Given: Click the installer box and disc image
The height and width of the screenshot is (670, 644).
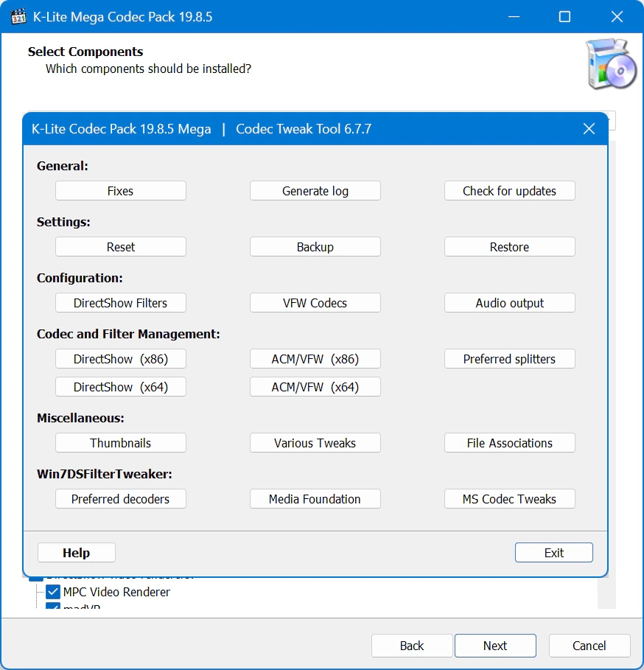Looking at the screenshot, I should (611, 63).
